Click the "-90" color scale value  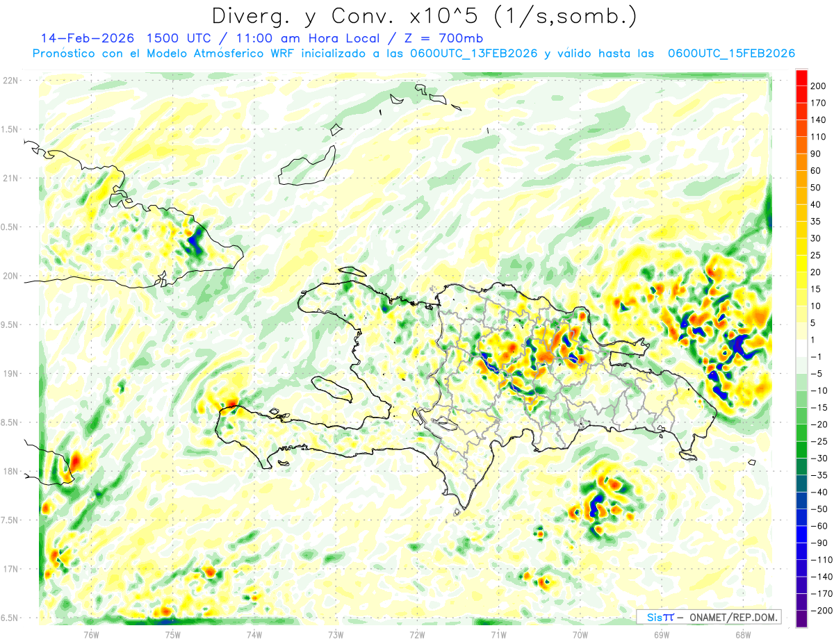(x=821, y=543)
